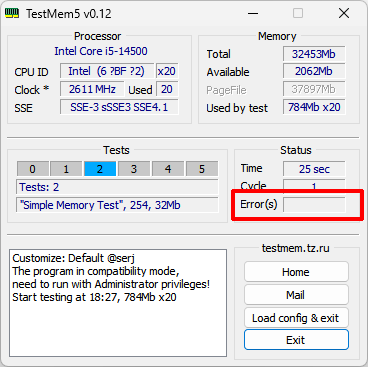368x367 pixels.
Task: Click the Home button
Action: click(296, 272)
